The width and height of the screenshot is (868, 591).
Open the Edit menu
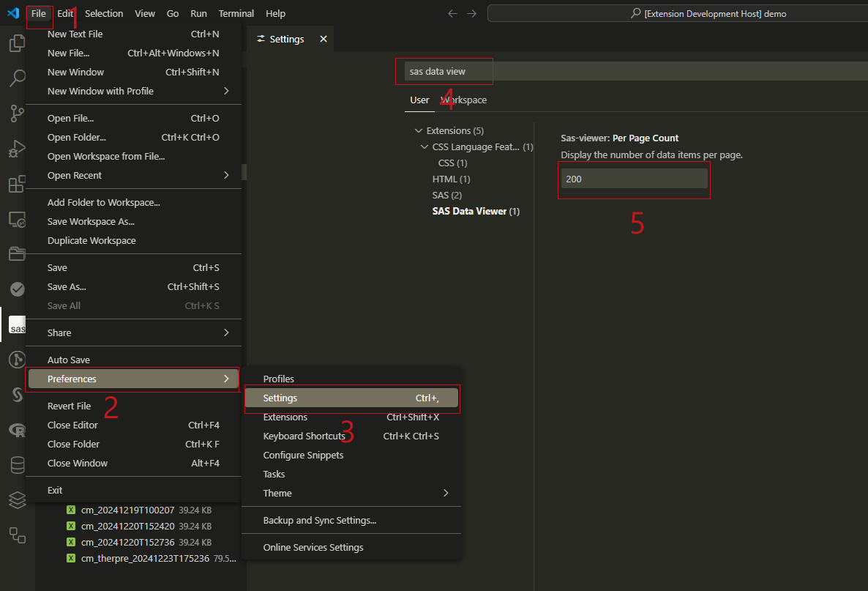click(65, 13)
